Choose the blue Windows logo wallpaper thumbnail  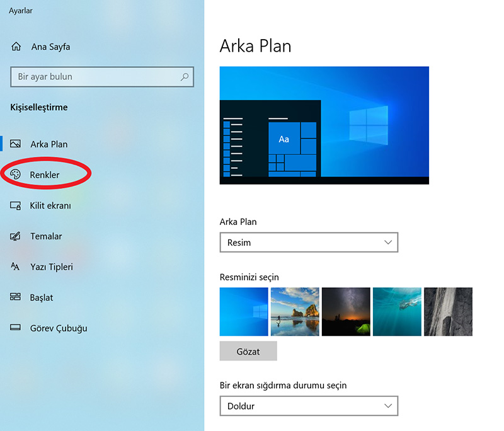tap(244, 312)
